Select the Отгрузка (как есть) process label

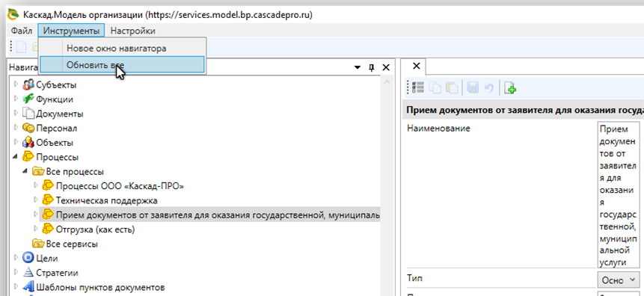coord(95,229)
